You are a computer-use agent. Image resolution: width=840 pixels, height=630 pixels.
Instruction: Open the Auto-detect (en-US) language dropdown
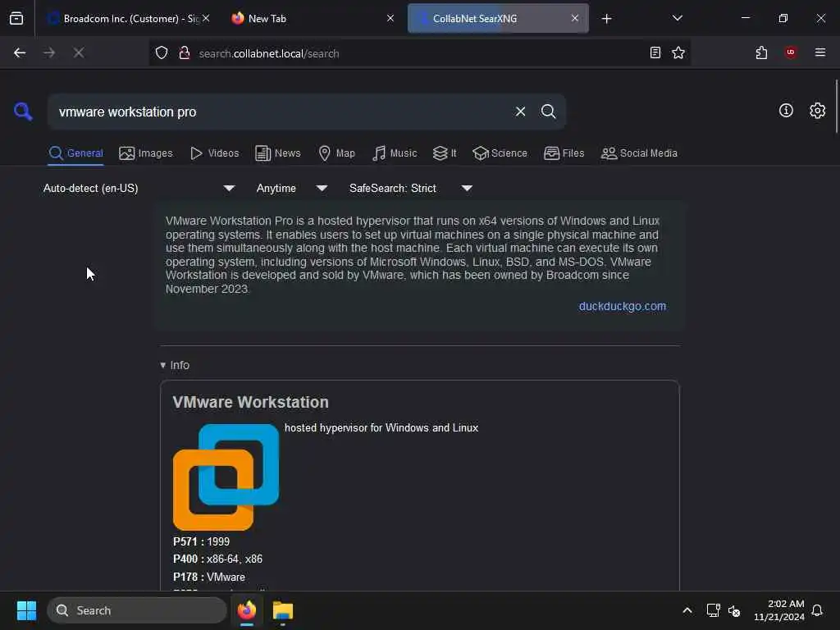pos(139,188)
